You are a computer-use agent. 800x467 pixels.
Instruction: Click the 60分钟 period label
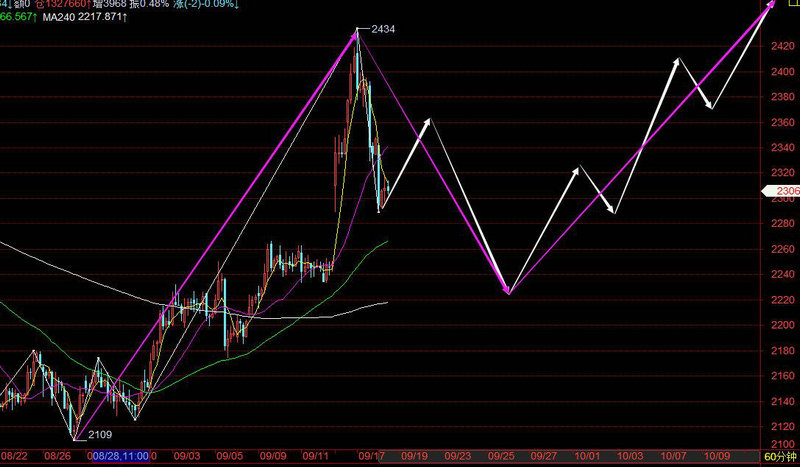[x=781, y=456]
